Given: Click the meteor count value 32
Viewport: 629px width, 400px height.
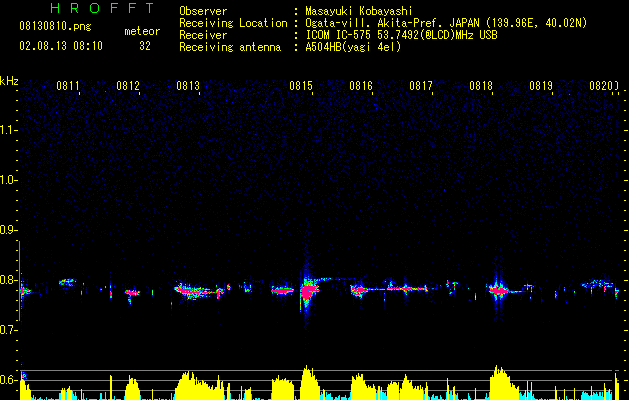Looking at the screenshot, I should coord(145,46).
